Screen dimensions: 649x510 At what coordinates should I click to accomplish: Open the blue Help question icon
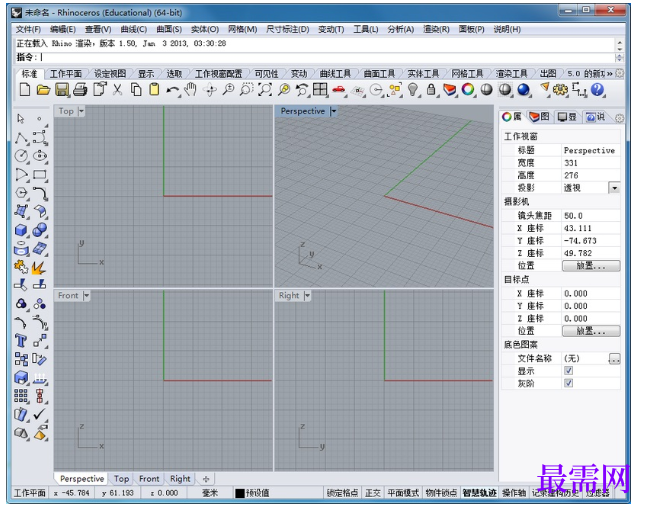(x=597, y=89)
